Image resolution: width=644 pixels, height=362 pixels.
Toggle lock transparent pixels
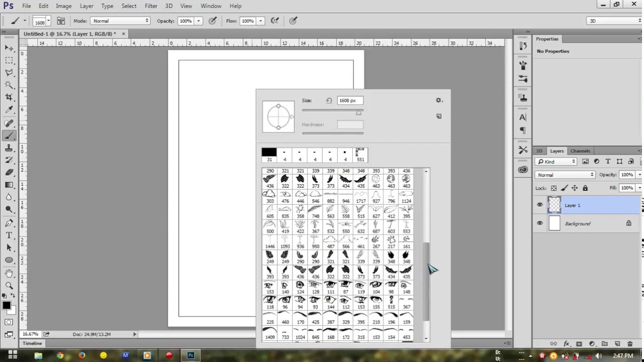click(x=553, y=188)
